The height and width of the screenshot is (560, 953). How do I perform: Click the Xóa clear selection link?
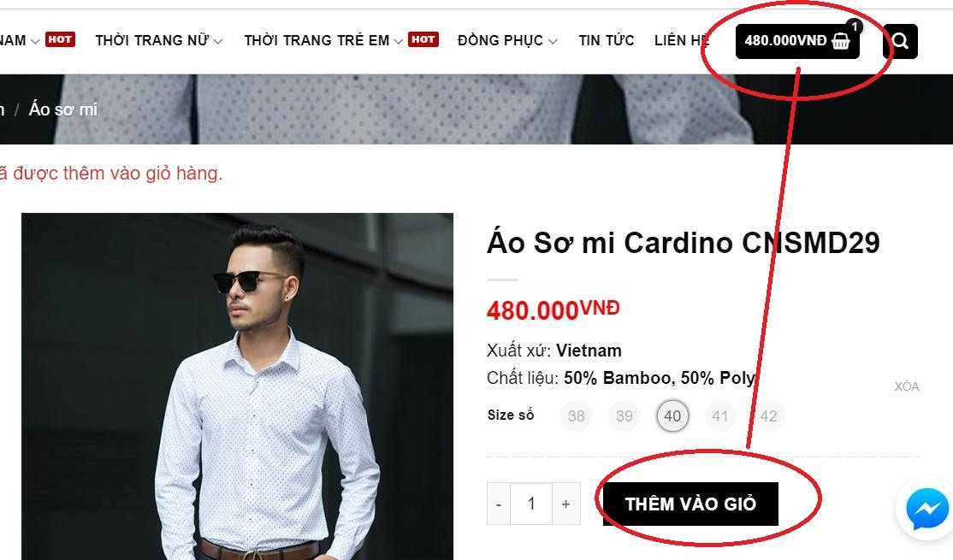pos(906,386)
